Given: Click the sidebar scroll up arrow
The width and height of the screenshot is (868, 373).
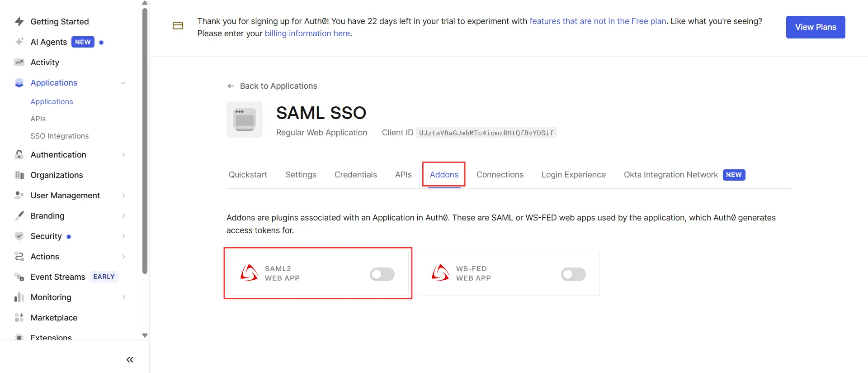Looking at the screenshot, I should point(145,3).
